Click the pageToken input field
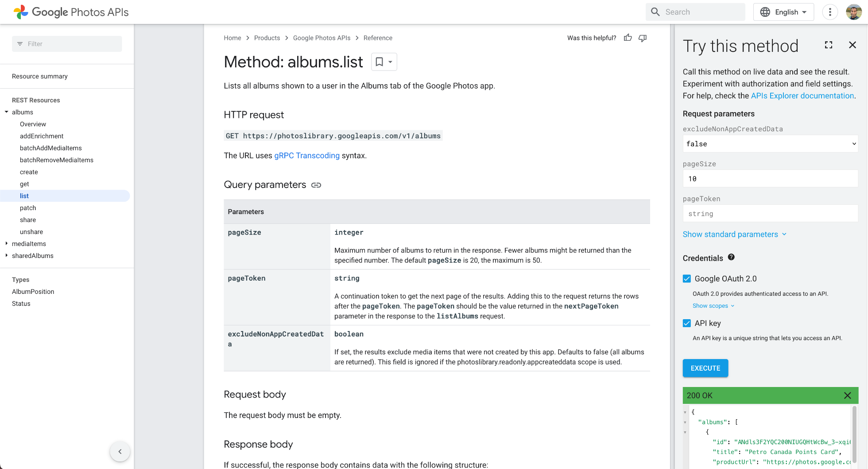Viewport: 868px width, 469px height. pyautogui.click(x=770, y=214)
